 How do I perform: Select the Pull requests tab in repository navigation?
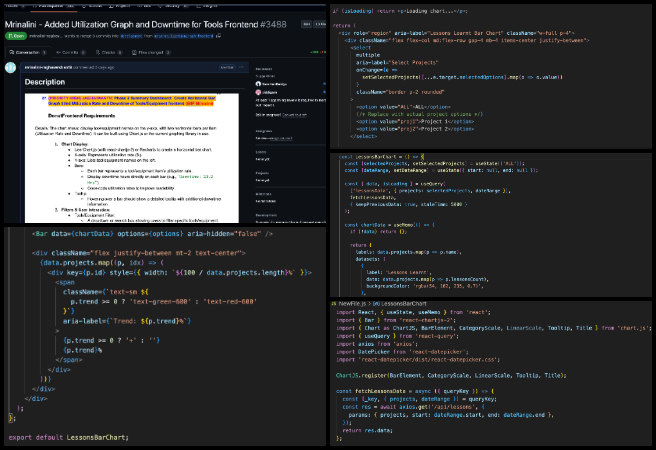(53, 6)
